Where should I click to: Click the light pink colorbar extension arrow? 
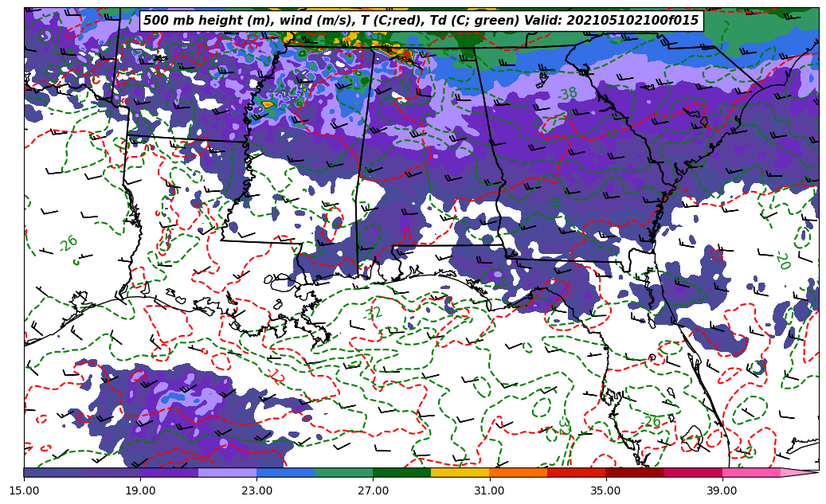click(798, 472)
